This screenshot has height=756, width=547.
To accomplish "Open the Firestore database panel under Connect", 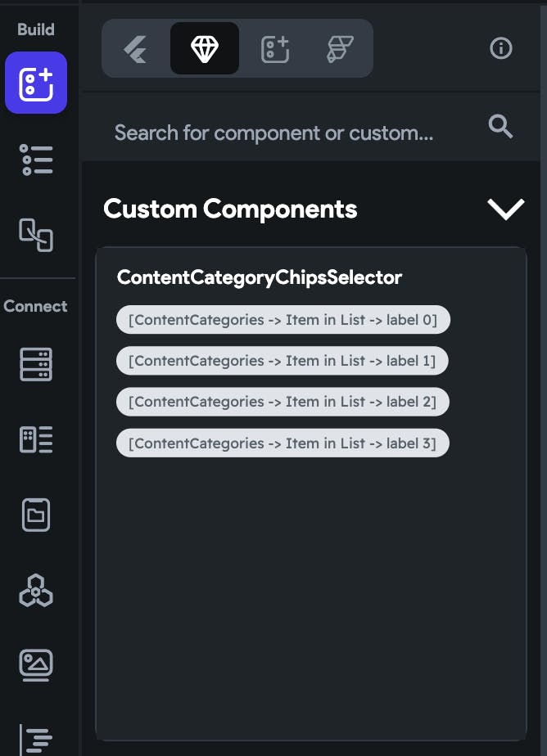I will coord(36,364).
